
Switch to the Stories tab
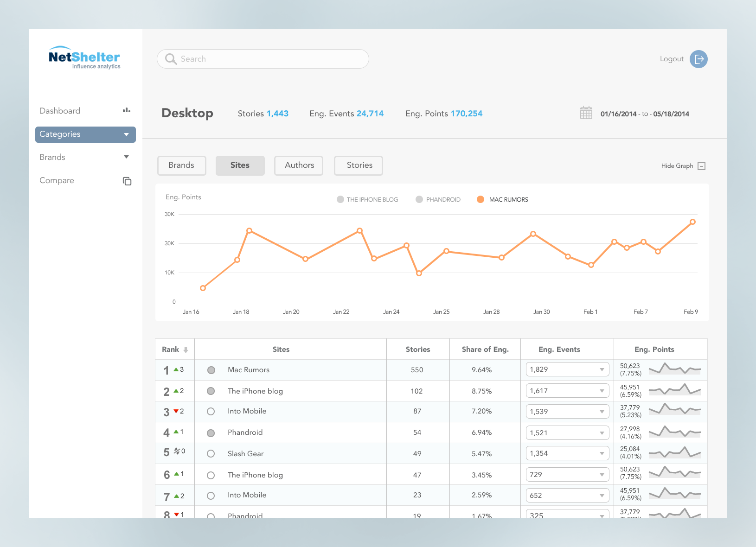[359, 165]
